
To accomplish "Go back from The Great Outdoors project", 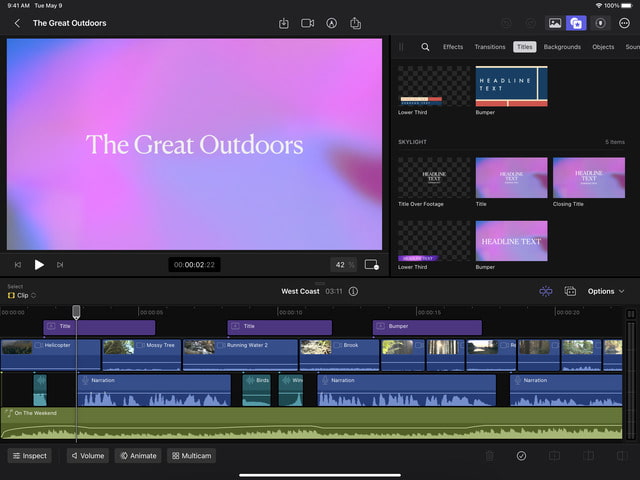I will point(17,23).
